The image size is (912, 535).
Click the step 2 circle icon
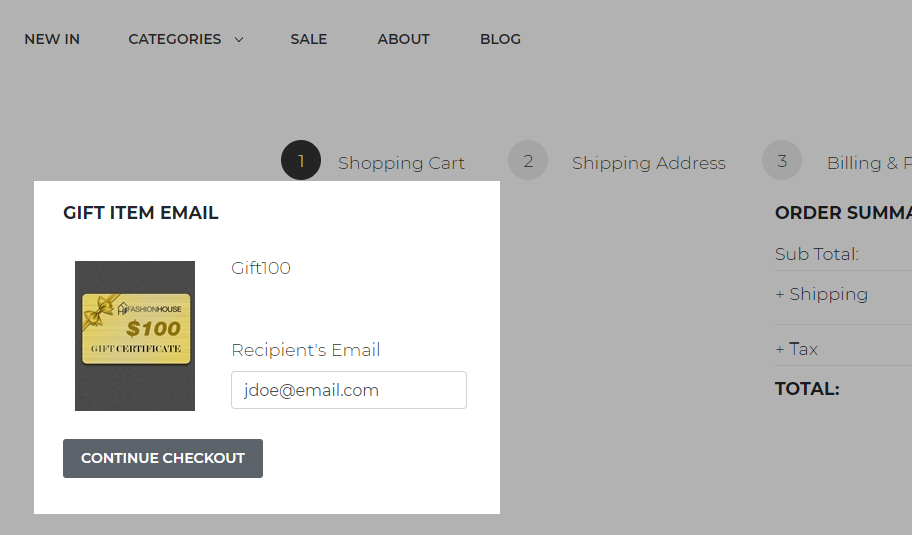point(528,161)
